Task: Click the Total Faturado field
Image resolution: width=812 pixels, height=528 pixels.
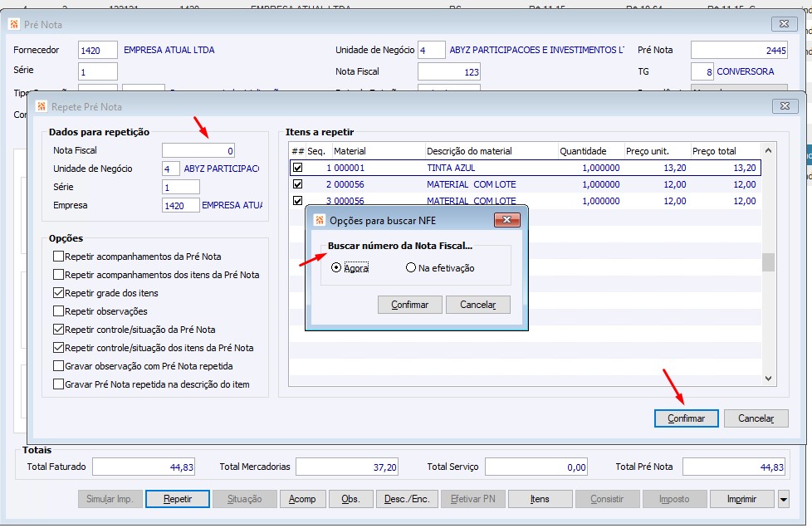Action: (144, 467)
